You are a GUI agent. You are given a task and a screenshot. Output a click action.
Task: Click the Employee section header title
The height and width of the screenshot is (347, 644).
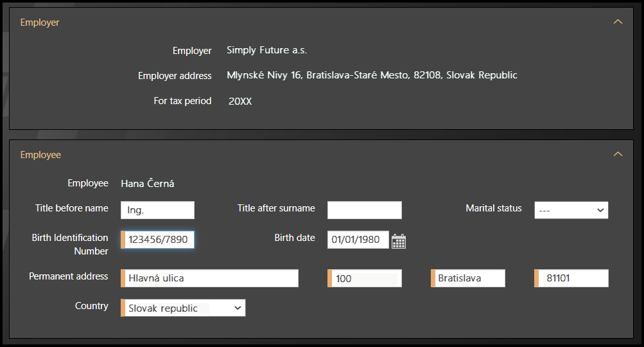(x=40, y=155)
